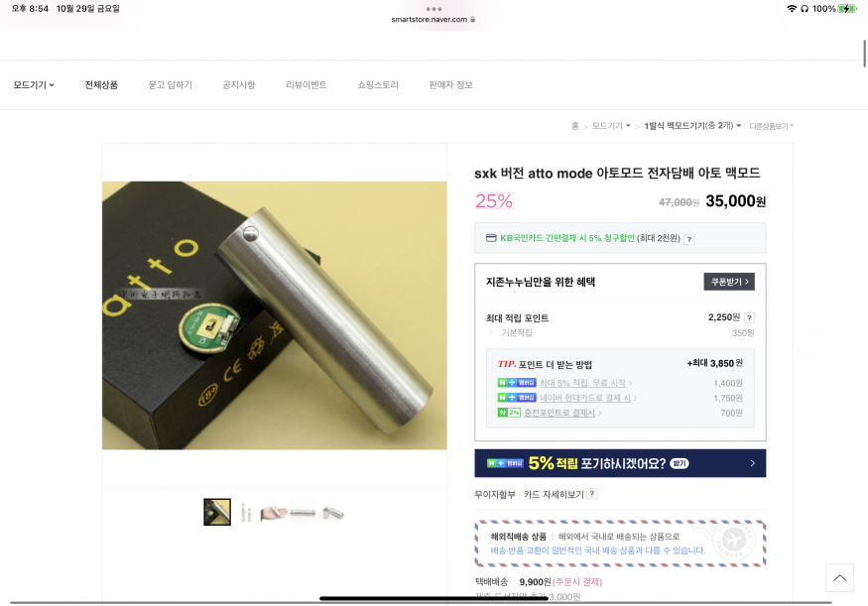Open the 1발식 멕모드기기 breadcrumb dropdown
The width and height of the screenshot is (868, 606).
pos(692,126)
